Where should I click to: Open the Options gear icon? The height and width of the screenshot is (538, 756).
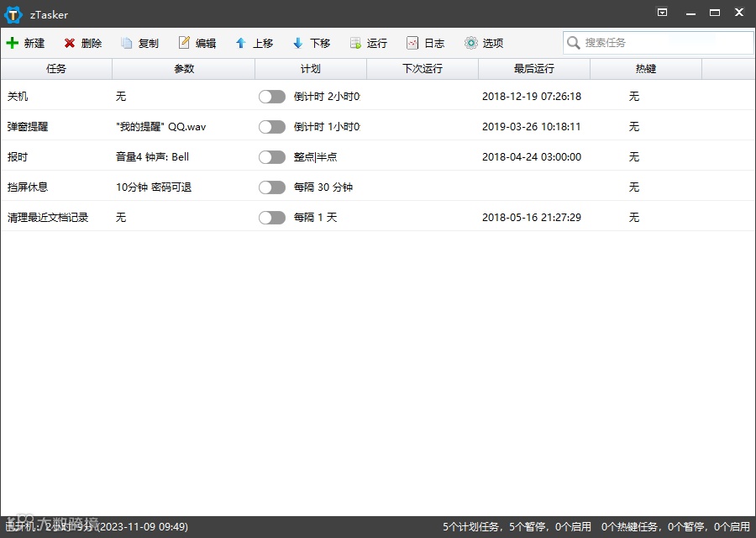[470, 43]
